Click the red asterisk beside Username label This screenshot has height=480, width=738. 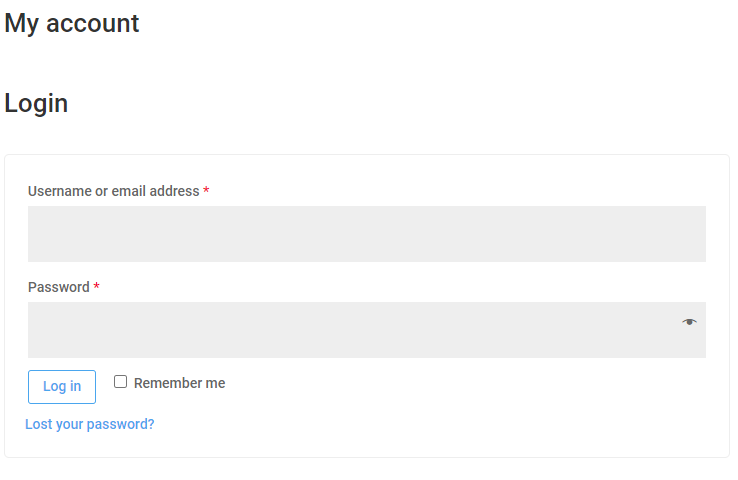(x=206, y=190)
